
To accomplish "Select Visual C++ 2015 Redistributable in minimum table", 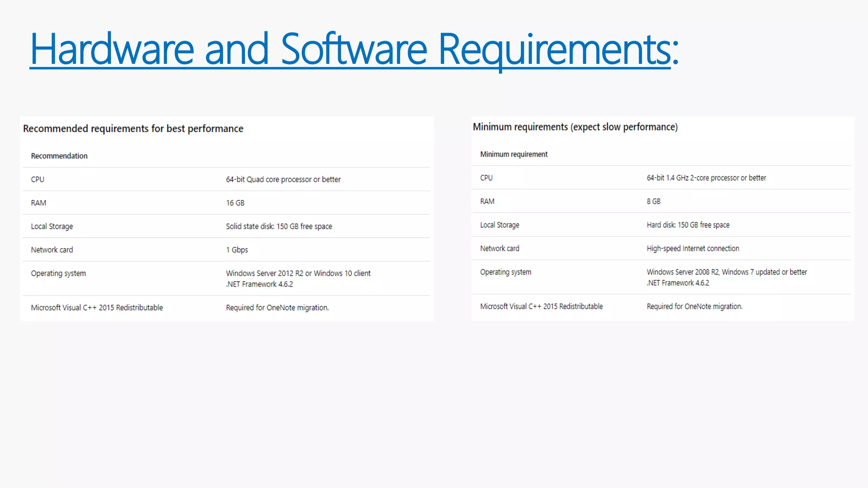I will pyautogui.click(x=541, y=306).
